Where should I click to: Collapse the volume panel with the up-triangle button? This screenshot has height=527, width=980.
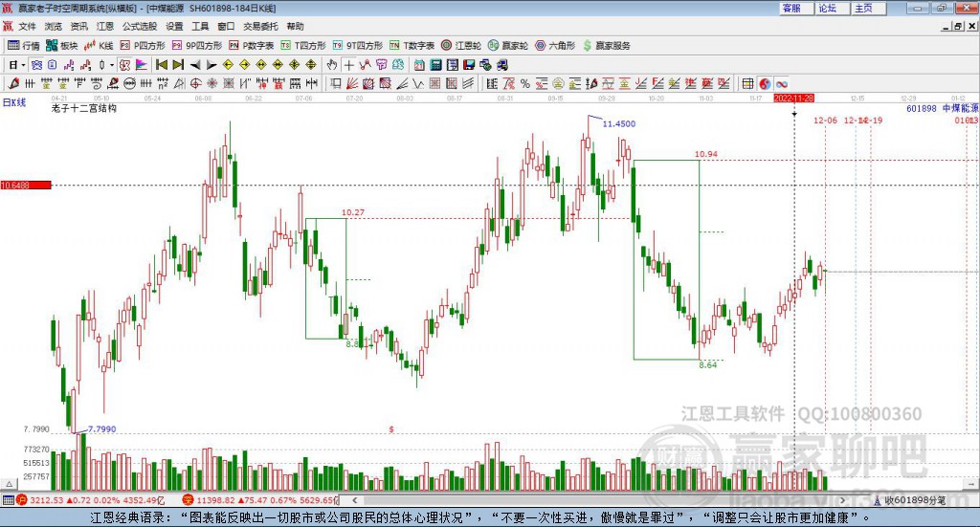[9, 484]
